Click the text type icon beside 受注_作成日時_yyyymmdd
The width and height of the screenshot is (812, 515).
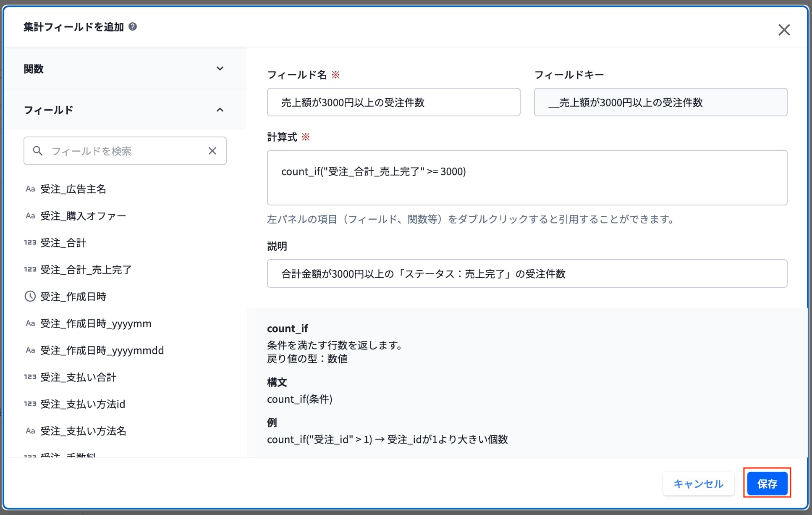pyautogui.click(x=30, y=350)
